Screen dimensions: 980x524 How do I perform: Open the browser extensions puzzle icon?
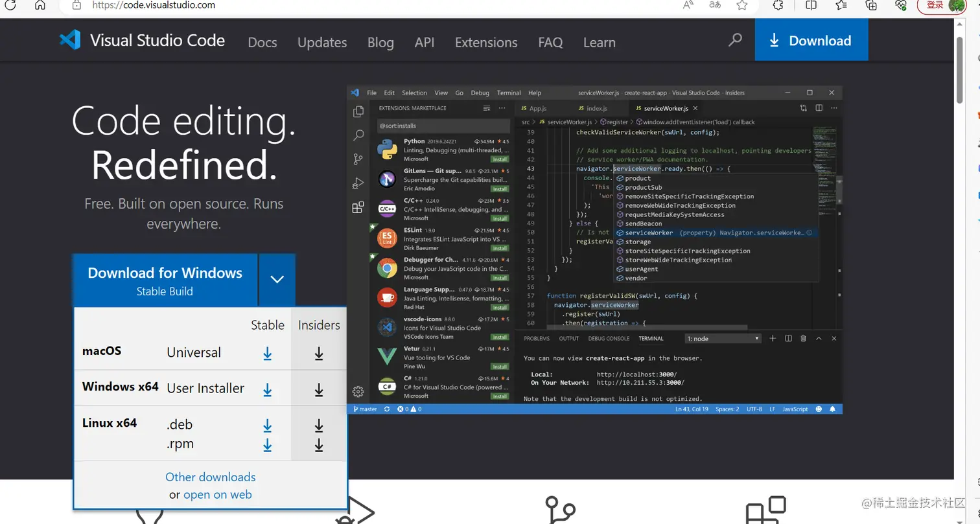pos(778,5)
